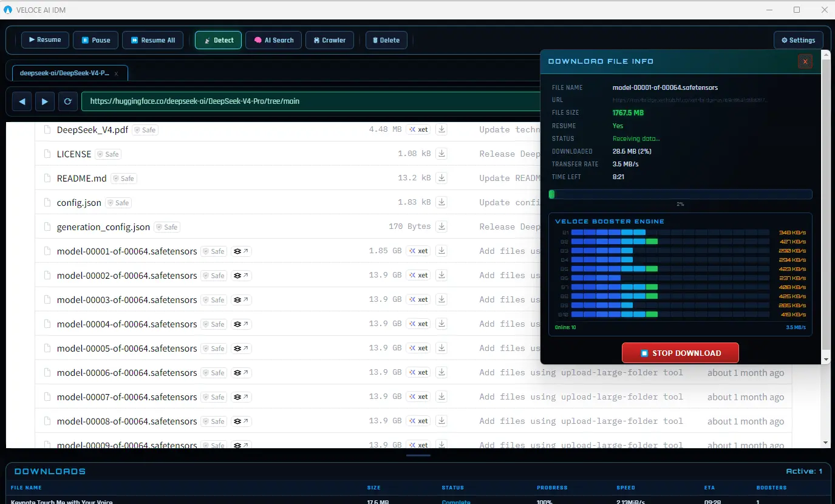Screen dimensions: 835x504
Task: Open the model-00008-of-00064.safetensors file link
Action: [x=127, y=421]
